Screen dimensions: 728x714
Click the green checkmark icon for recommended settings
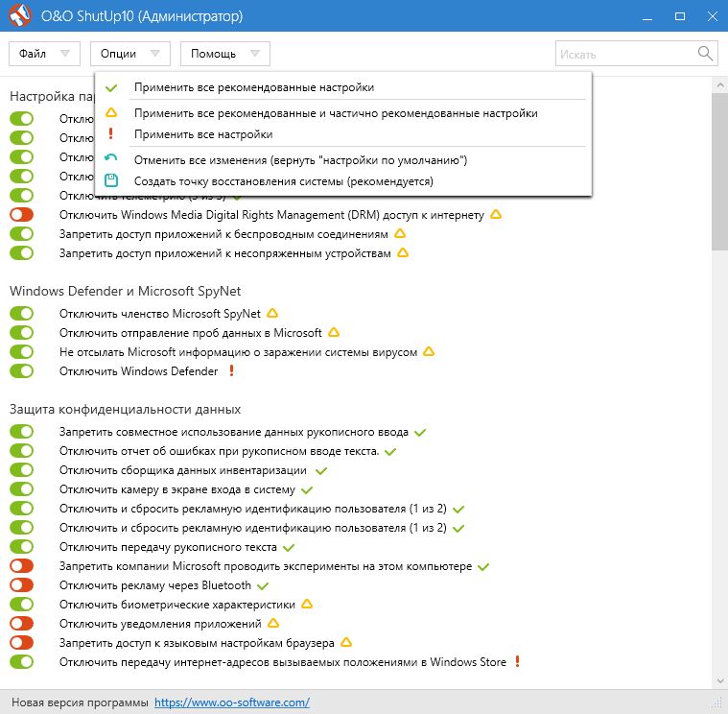coord(111,87)
